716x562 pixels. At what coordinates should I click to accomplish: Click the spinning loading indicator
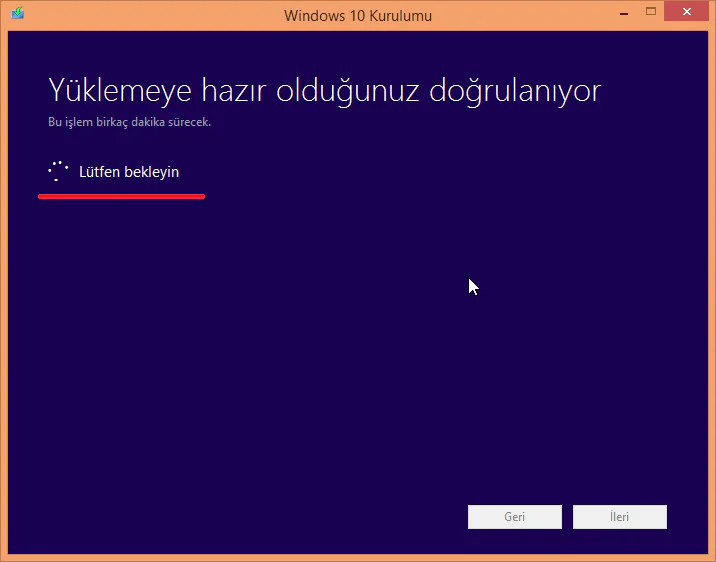click(58, 171)
